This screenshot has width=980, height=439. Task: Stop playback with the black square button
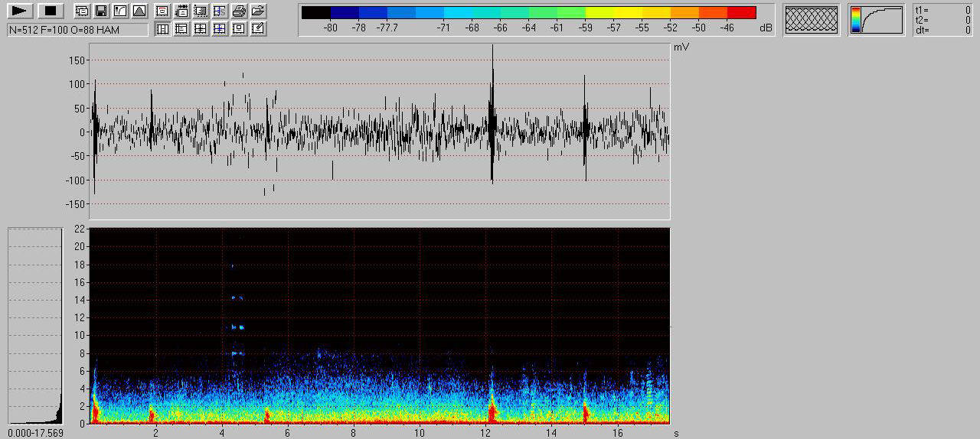pos(51,11)
